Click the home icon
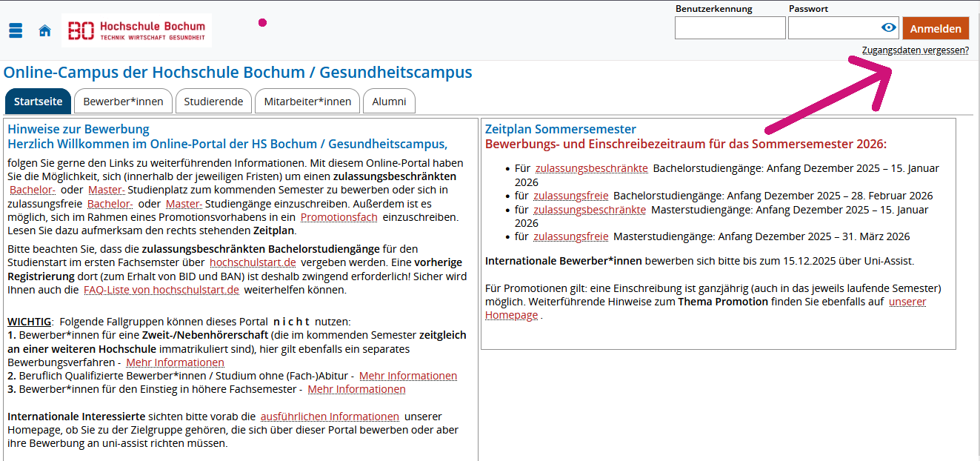The height and width of the screenshot is (461, 980). pyautogui.click(x=45, y=30)
